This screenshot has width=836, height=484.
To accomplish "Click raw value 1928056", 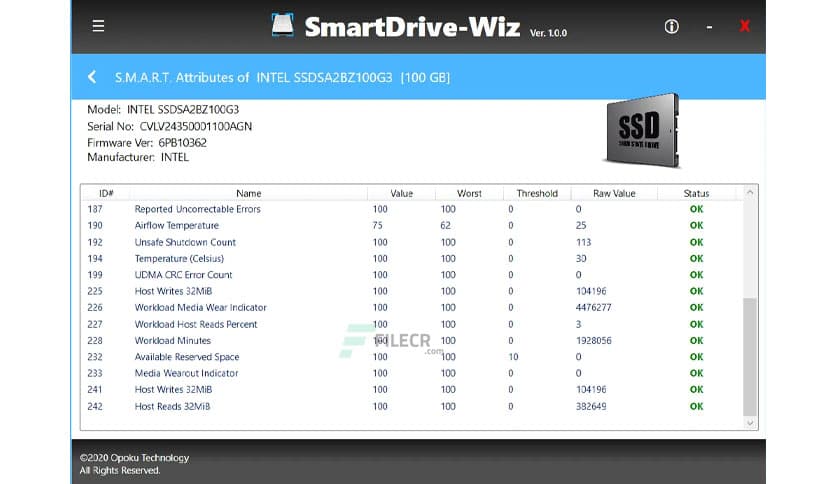I will 593,341.
